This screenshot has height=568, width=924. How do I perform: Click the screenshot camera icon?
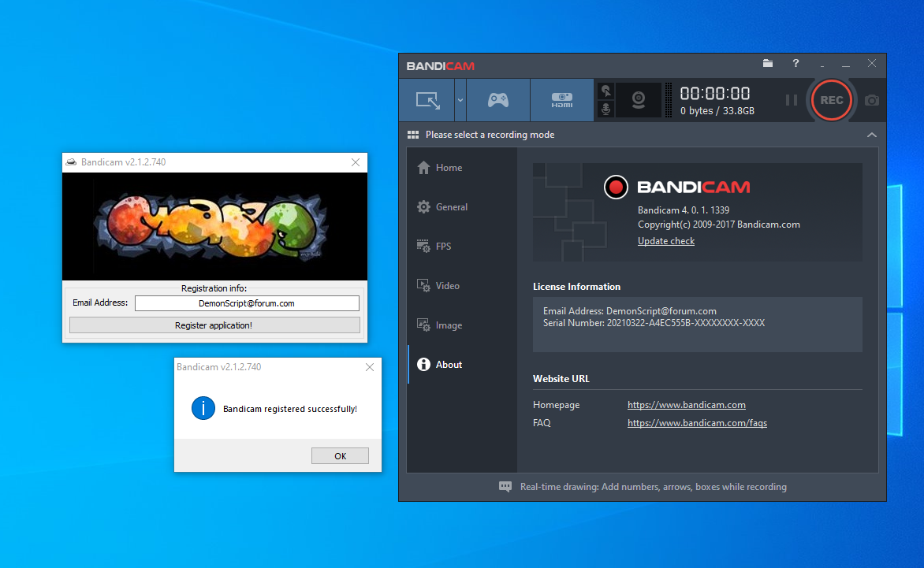(871, 100)
